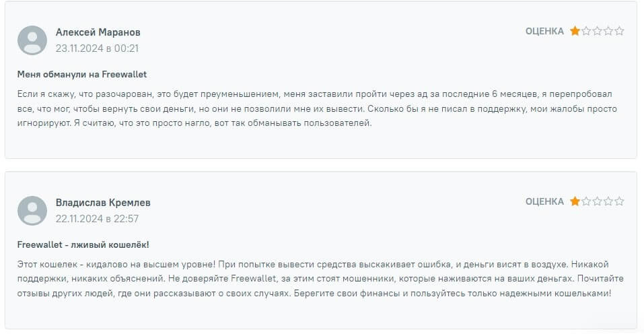Open the author name Владислав Кремлев
Image resolution: width=644 pixels, height=334 pixels.
103,203
